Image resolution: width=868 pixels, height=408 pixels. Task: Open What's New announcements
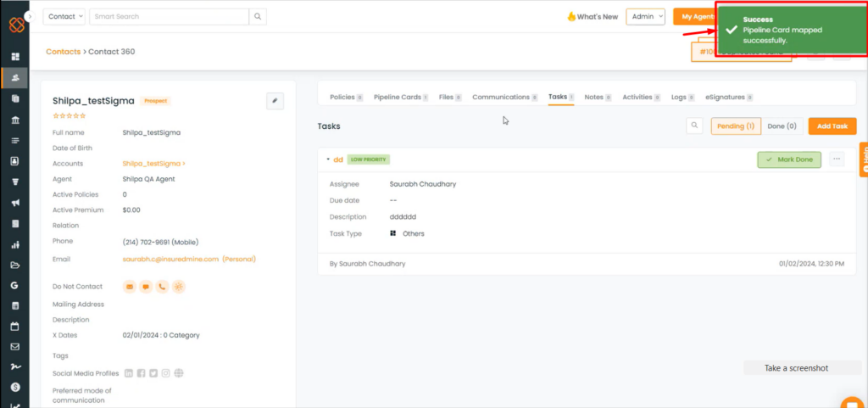pos(593,17)
